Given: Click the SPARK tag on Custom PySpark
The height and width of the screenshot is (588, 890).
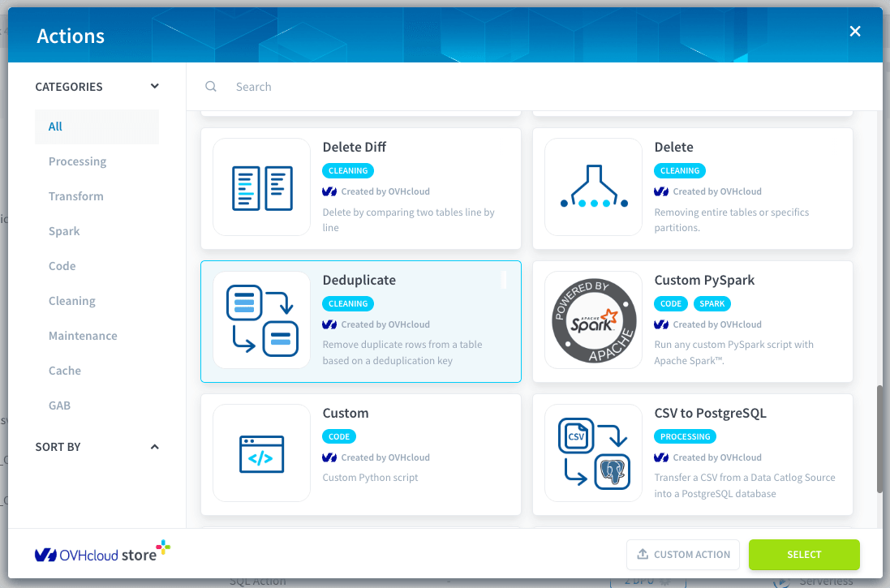Looking at the screenshot, I should [712, 303].
